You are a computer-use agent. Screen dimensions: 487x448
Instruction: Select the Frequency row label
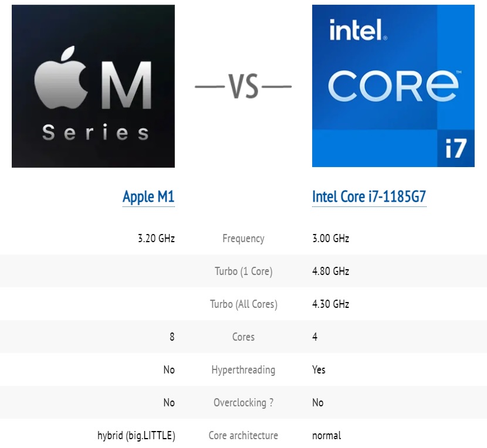coord(243,239)
